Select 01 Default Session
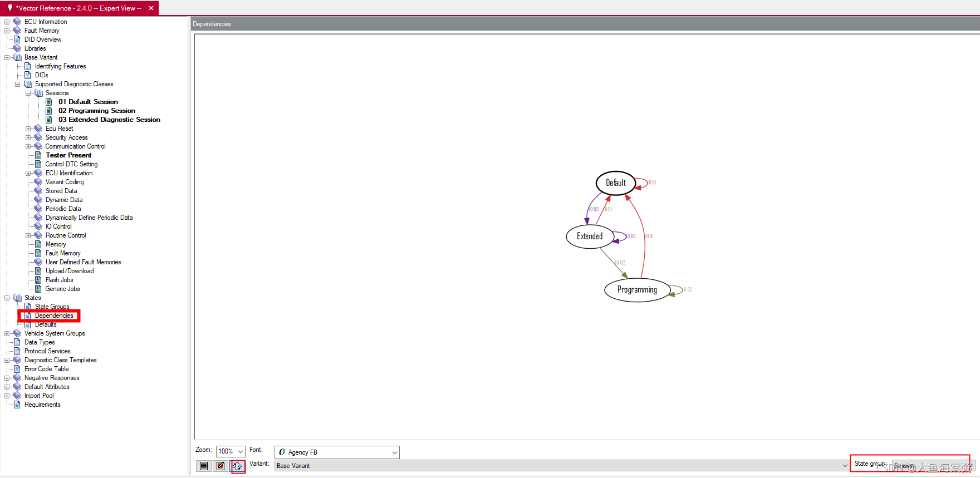Screen dimensions: 980x478 point(88,102)
